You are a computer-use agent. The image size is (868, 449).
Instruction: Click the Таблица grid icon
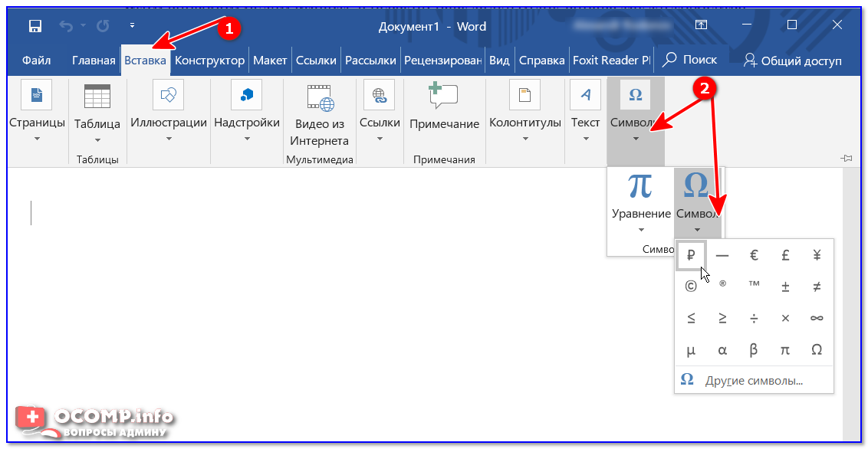tap(97, 96)
